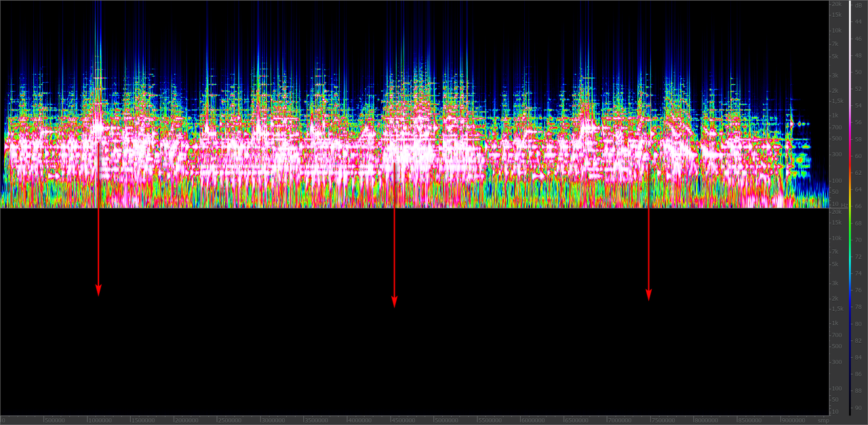This screenshot has height=425, width=868.
Task: Select the 50 dB level on the color scale
Action: (x=859, y=72)
